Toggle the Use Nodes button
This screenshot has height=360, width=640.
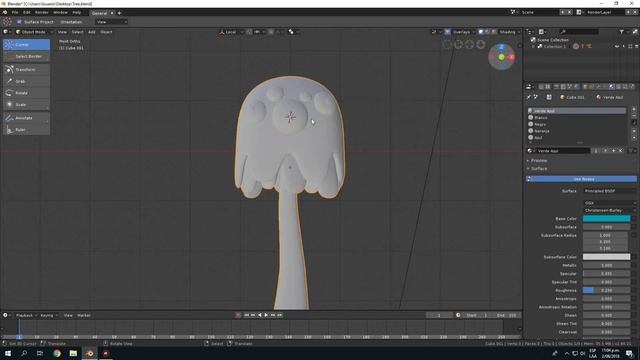coord(581,179)
